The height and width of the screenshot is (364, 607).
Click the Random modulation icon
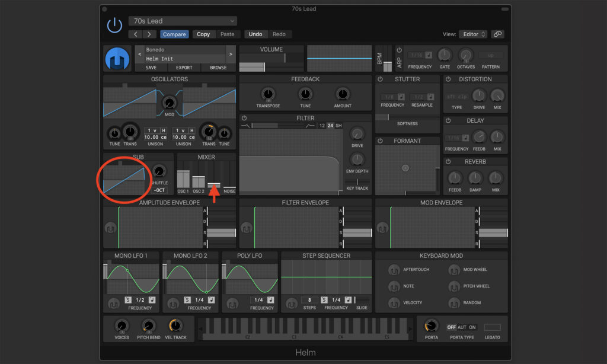pos(454,303)
